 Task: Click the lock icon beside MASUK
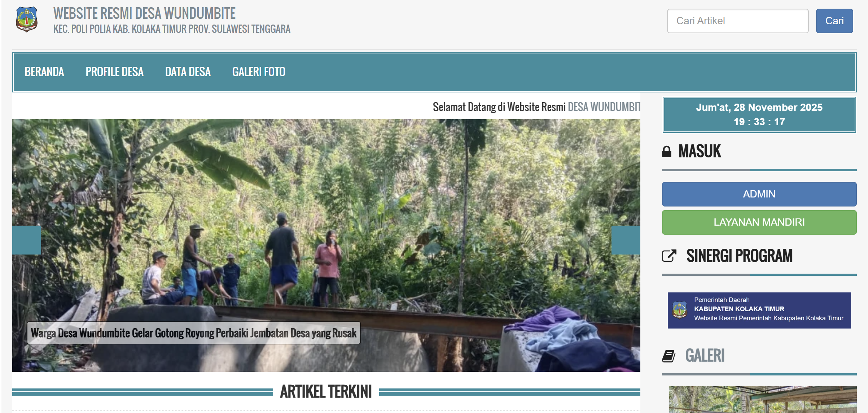pos(666,151)
